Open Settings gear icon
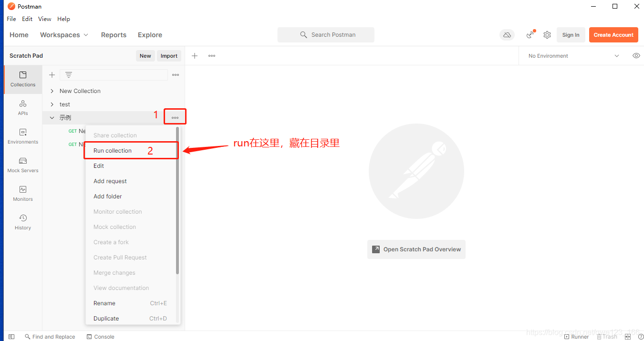644x341 pixels. pos(547,35)
